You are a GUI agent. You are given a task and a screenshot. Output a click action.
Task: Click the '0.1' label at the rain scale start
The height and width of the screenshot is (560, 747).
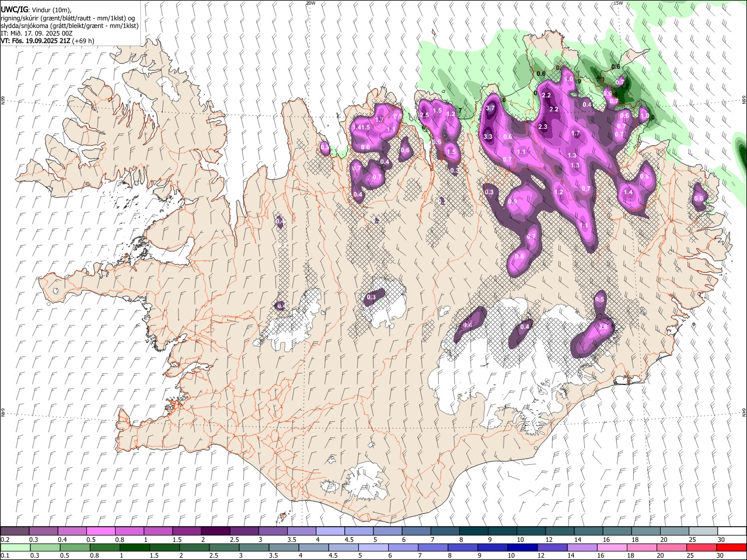click(x=5, y=555)
